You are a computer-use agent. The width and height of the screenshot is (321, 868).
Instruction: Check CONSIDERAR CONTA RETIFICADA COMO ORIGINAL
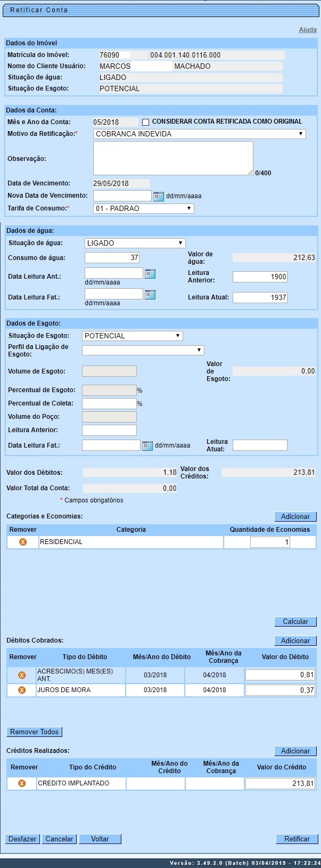coord(146,122)
